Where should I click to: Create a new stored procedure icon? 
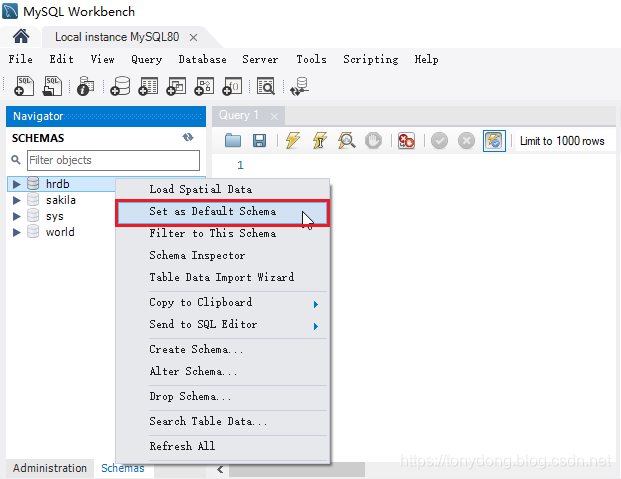point(204,86)
